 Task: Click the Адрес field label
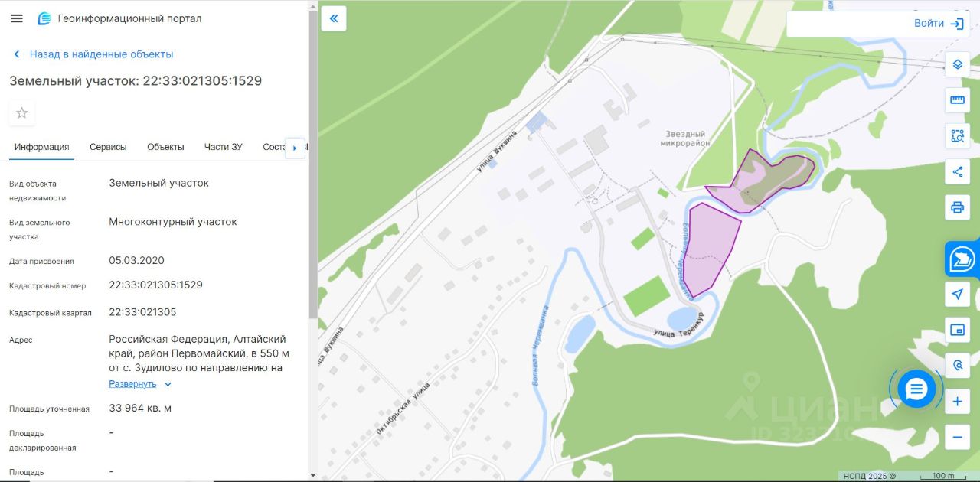point(21,340)
